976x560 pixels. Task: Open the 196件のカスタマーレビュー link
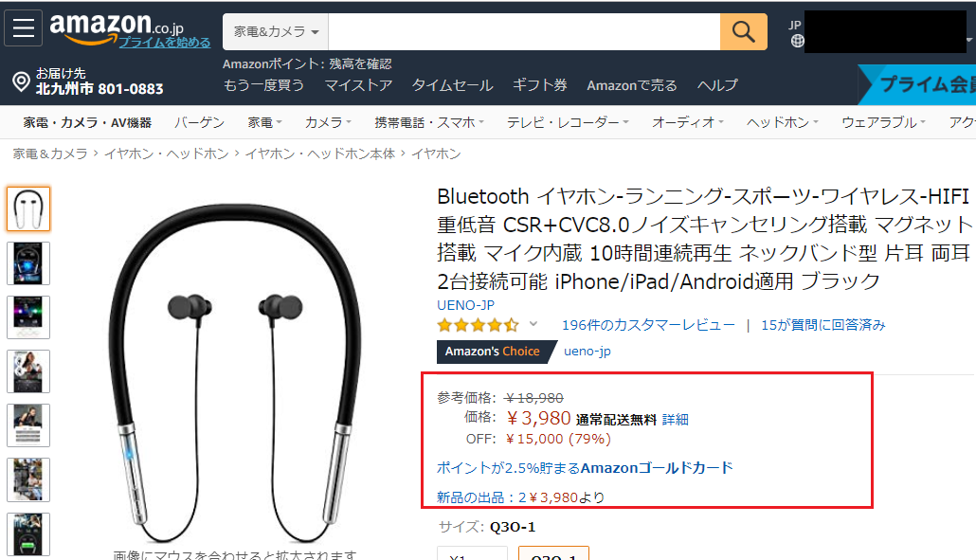648,325
